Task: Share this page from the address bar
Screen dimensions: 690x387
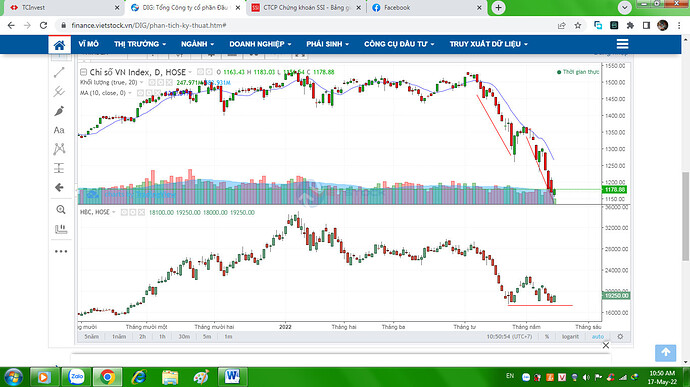Action: click(562, 26)
